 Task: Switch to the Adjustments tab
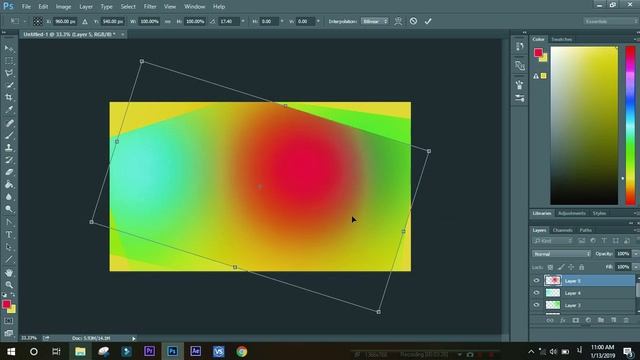[571, 213]
